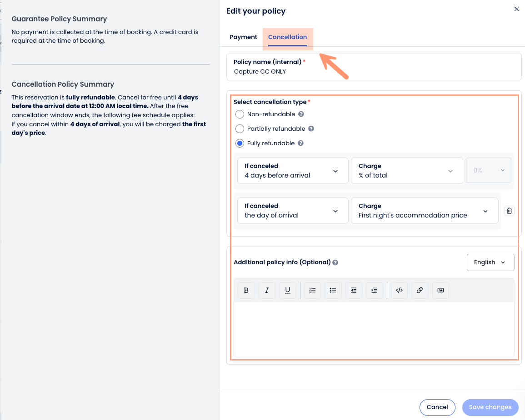Toggle underline in the policy editor
This screenshot has width=525, height=420.
point(288,290)
